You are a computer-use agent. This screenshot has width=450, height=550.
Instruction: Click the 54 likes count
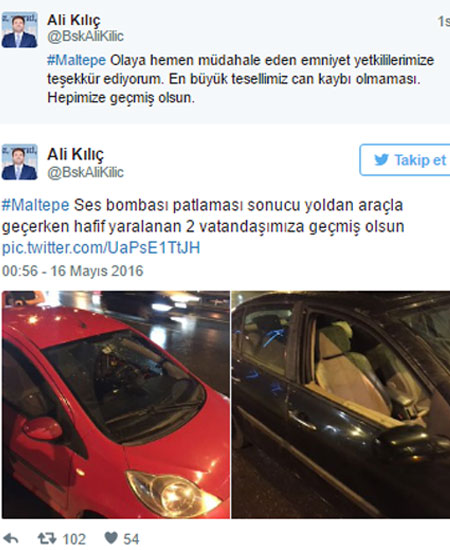click(131, 539)
